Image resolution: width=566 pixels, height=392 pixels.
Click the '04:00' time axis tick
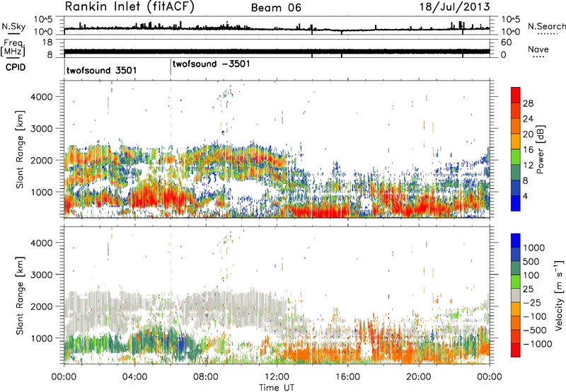click(x=135, y=377)
